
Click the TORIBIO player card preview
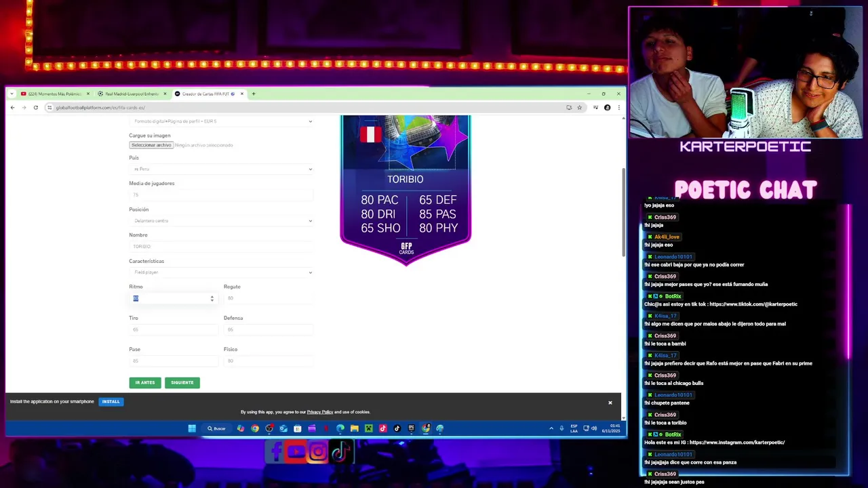pos(406,190)
